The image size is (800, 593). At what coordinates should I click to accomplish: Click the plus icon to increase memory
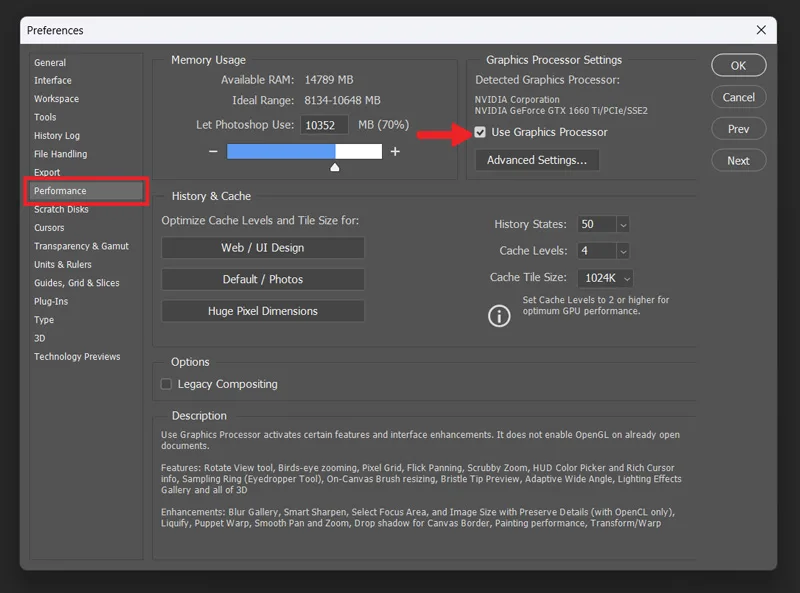pos(395,152)
